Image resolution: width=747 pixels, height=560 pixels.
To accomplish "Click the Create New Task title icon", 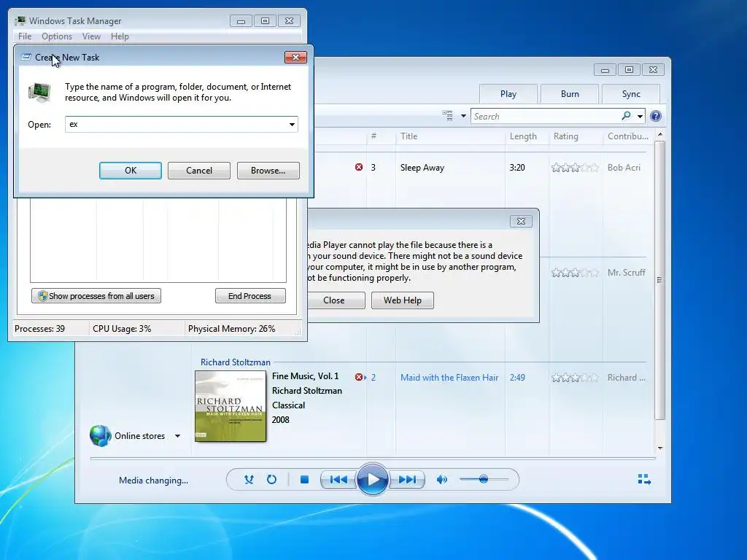I will 27,57.
